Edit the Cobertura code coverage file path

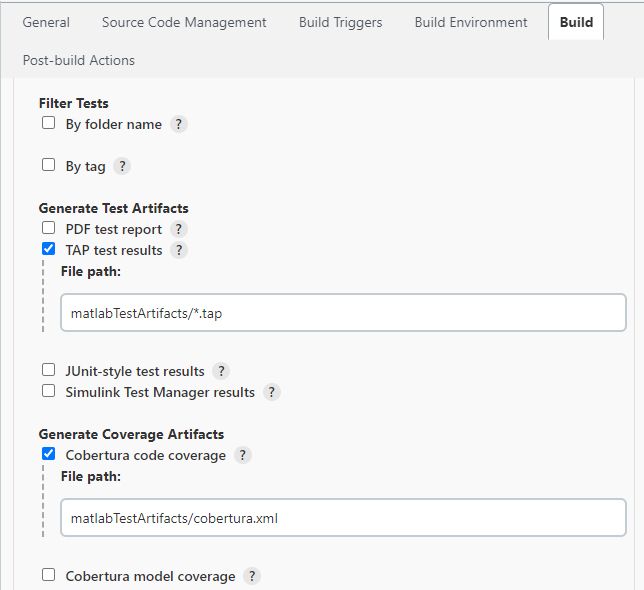pos(343,517)
